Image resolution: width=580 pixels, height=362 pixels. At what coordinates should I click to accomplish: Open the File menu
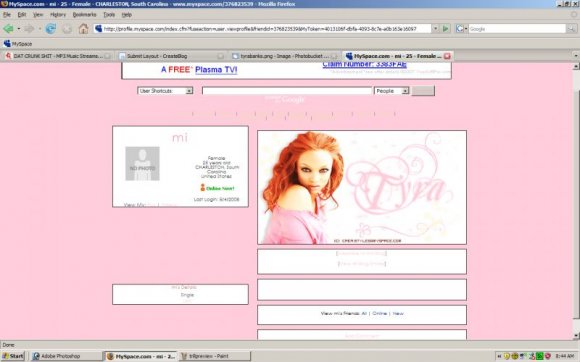(7, 15)
